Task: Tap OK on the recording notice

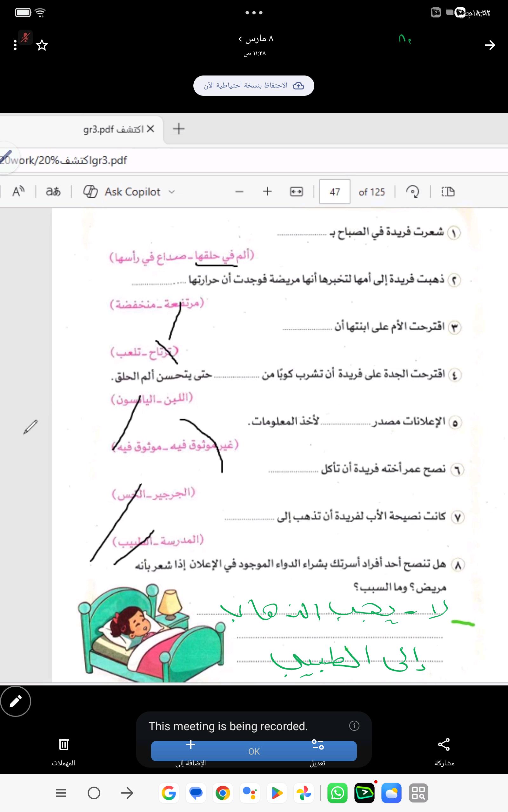Action: click(x=254, y=751)
